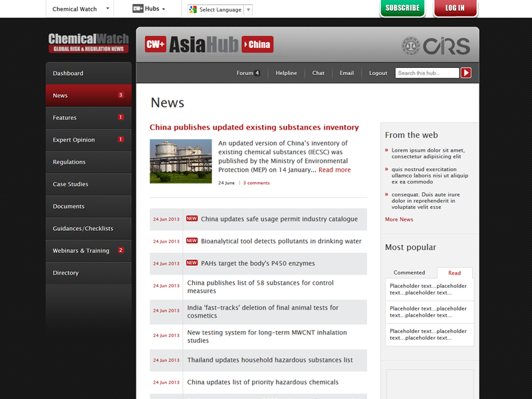Follow the Read more link
Screen dimensions: 532x399
pyautogui.click(x=334, y=170)
